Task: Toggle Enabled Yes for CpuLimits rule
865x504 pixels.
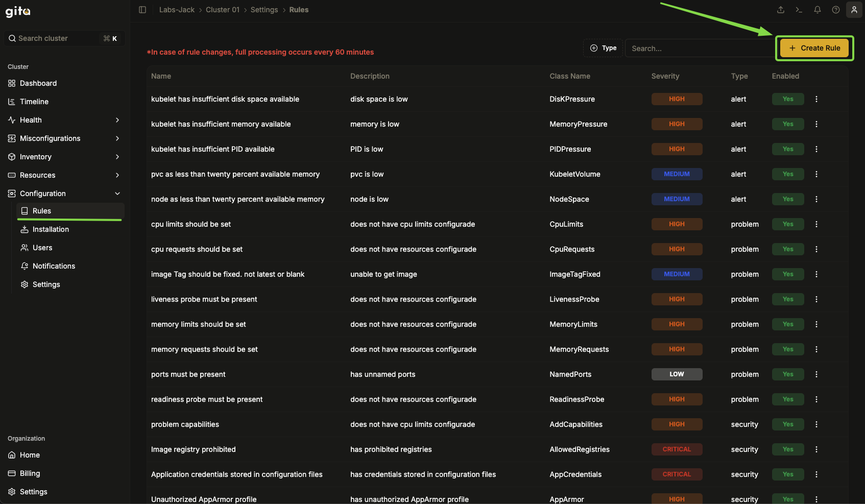Action: (x=788, y=224)
